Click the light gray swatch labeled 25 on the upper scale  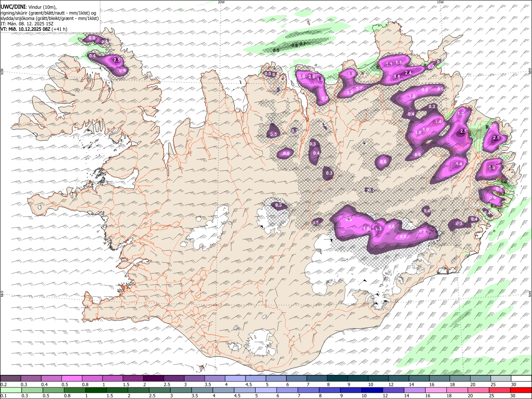point(500,379)
